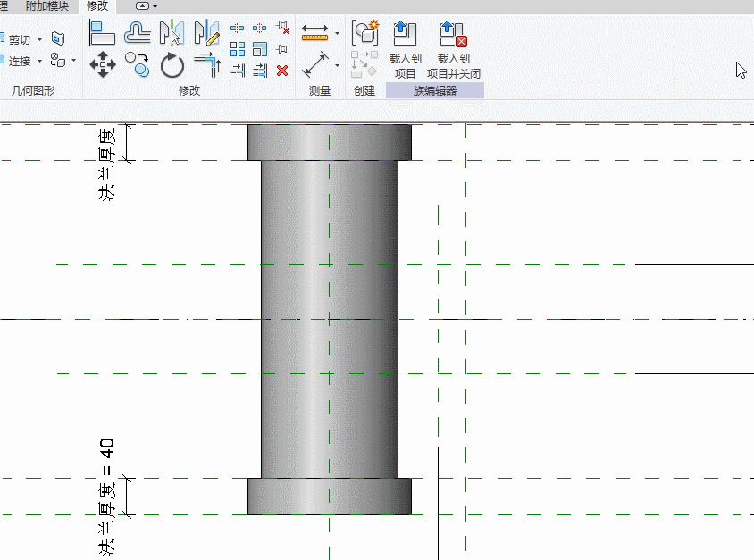Viewport: 754px width, 560px height.
Task: Click Mirror - Pick Axis tool
Action: [x=171, y=35]
